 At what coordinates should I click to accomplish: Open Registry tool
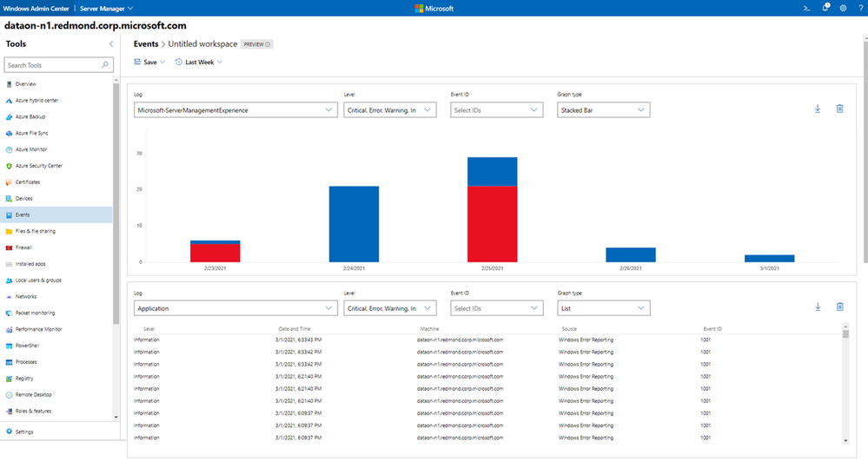pyautogui.click(x=24, y=379)
